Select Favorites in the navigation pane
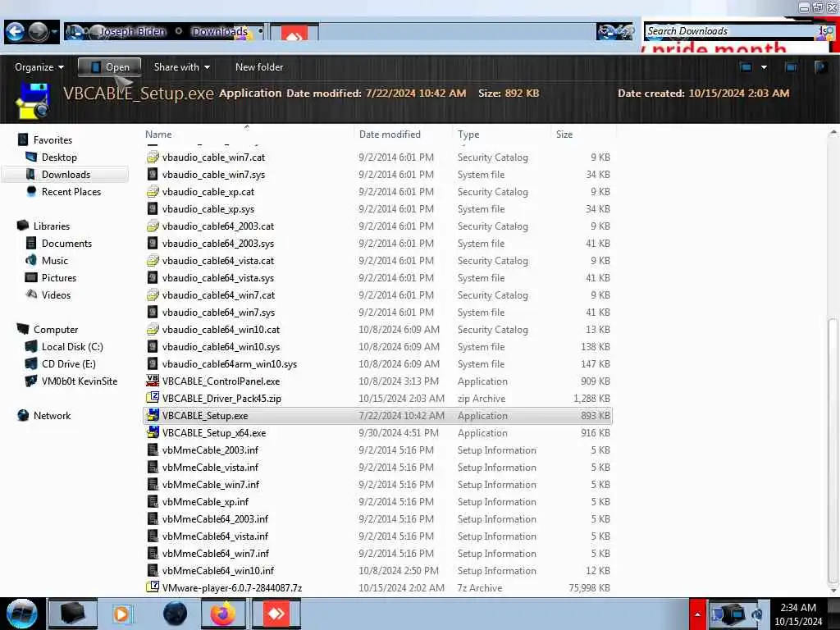 pyautogui.click(x=52, y=139)
